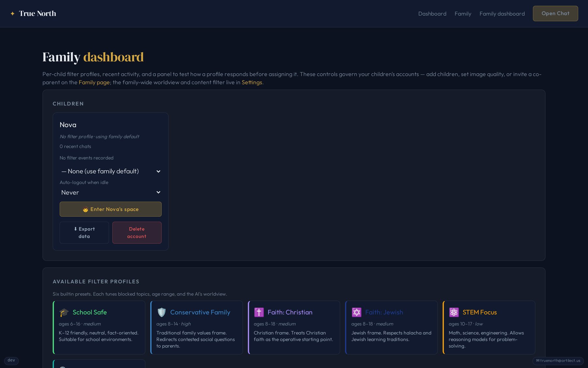Select the School Safe profile title

click(90, 312)
